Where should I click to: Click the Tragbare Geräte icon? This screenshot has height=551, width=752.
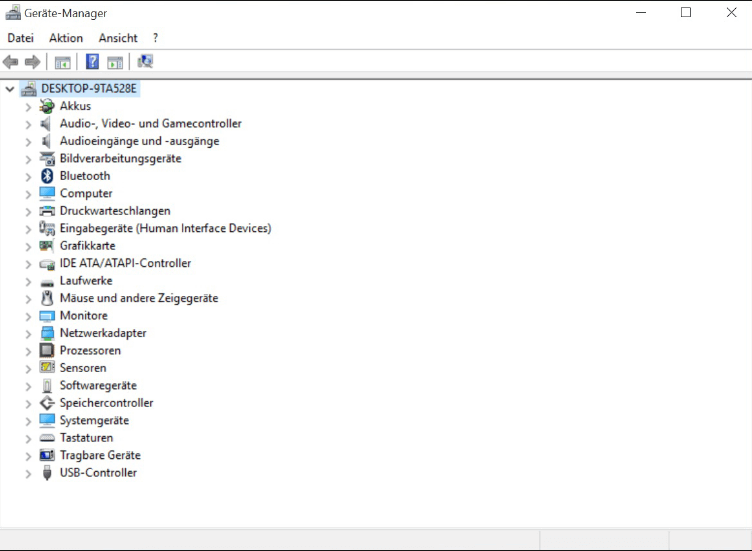point(47,455)
